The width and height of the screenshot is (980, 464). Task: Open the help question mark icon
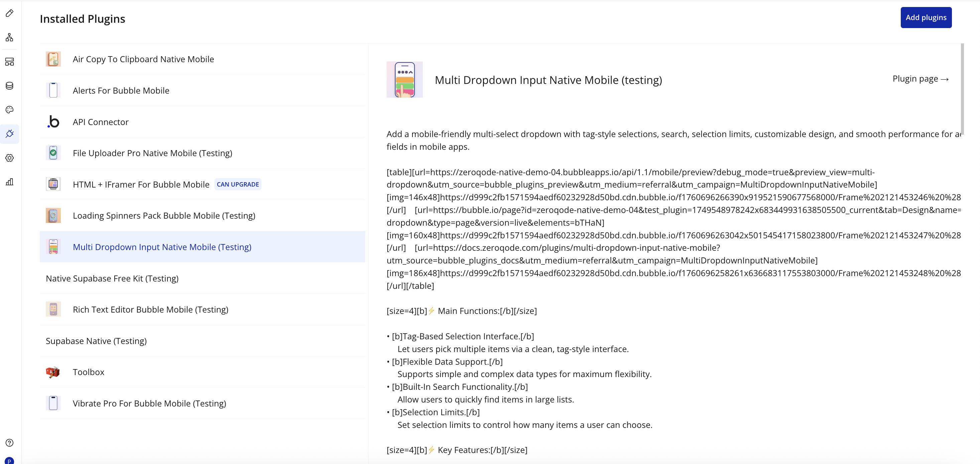(9, 443)
